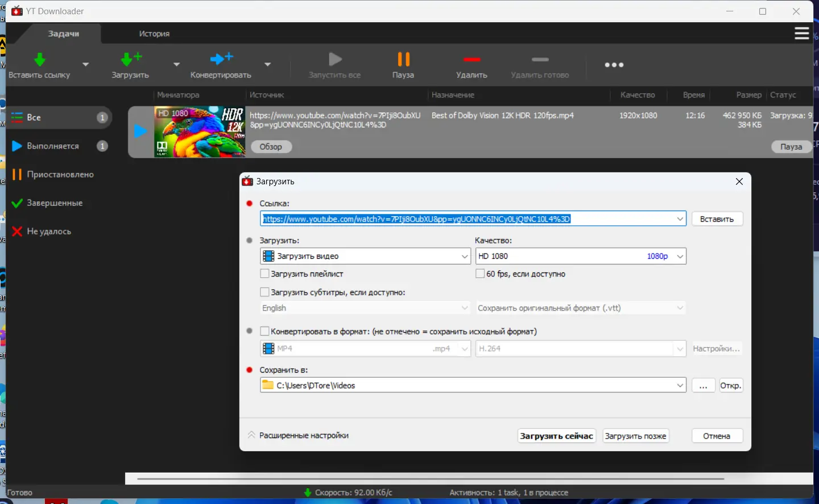This screenshot has height=504, width=819.
Task: Click the Вставить button in dialog
Action: pyautogui.click(x=717, y=219)
